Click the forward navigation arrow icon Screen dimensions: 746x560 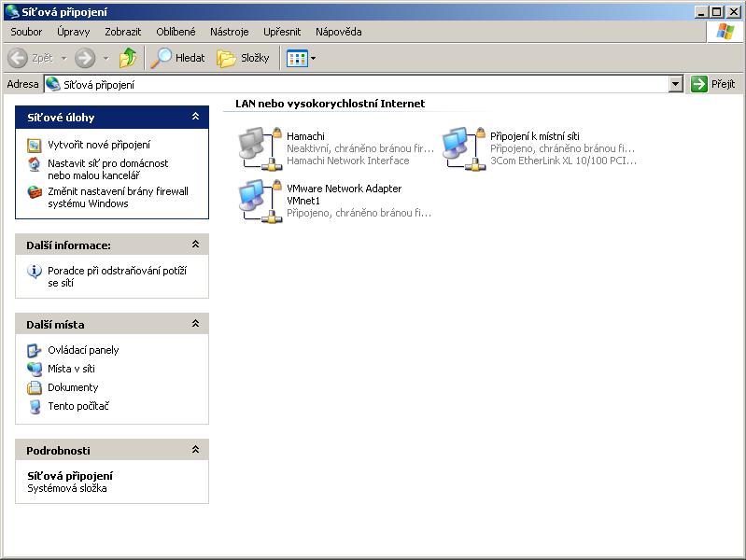coord(85,58)
